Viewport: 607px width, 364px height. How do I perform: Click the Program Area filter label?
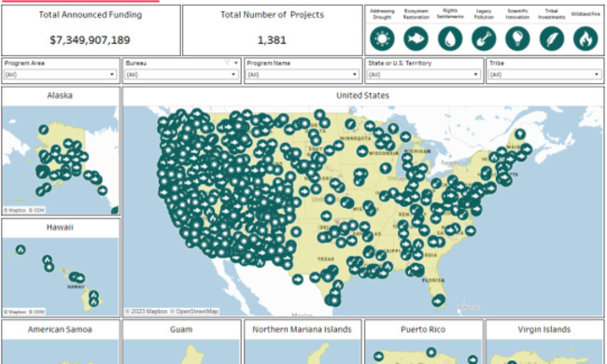[24, 63]
